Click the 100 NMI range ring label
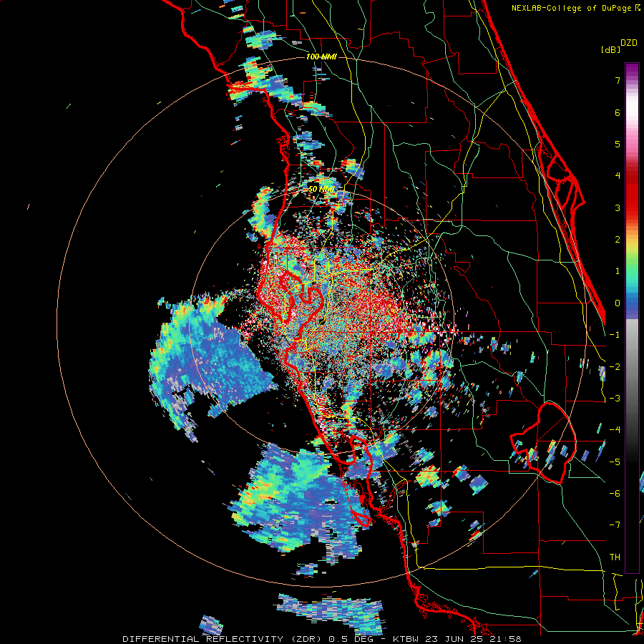 [x=321, y=57]
